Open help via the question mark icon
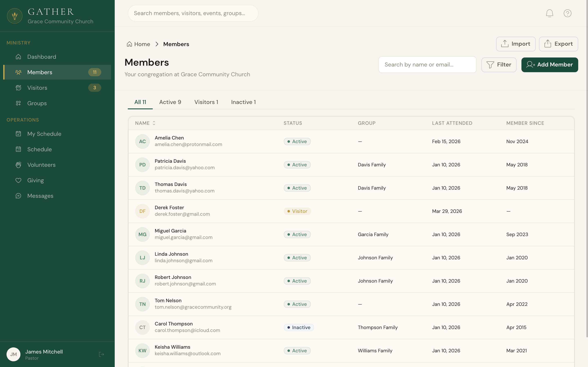 pos(568,13)
